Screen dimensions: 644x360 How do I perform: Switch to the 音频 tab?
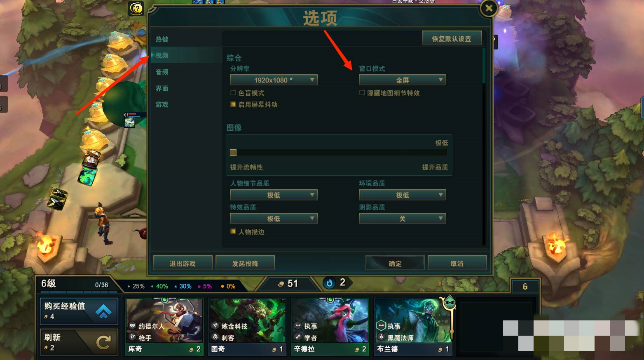pyautogui.click(x=162, y=72)
